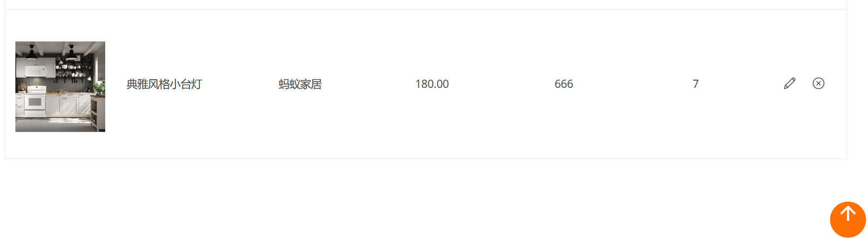Select the price 180.00

[x=432, y=84]
